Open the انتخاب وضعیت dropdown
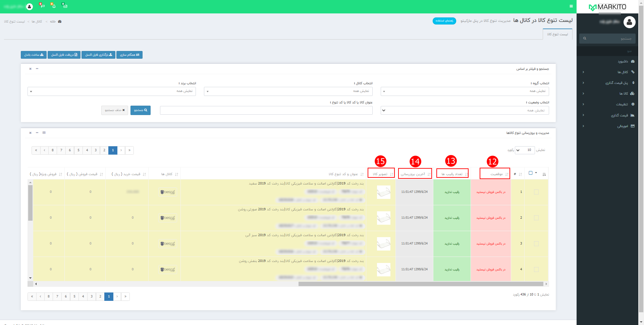Image resolution: width=644 pixels, height=325 pixels. tap(465, 110)
